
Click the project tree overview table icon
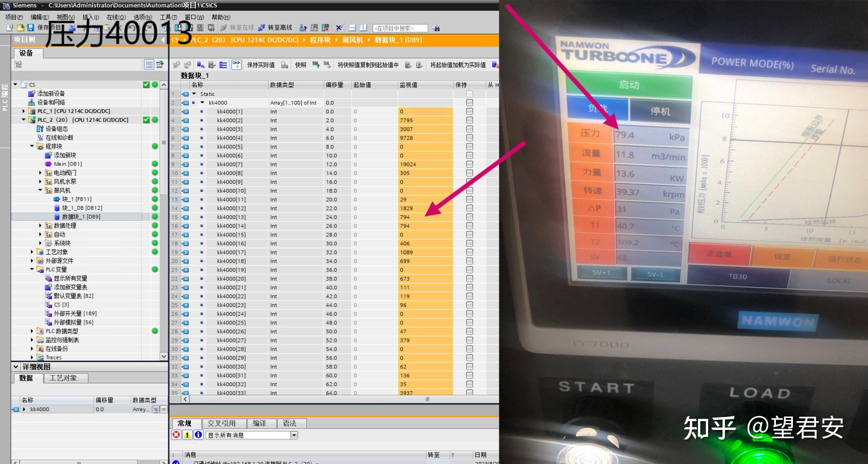pos(149,65)
